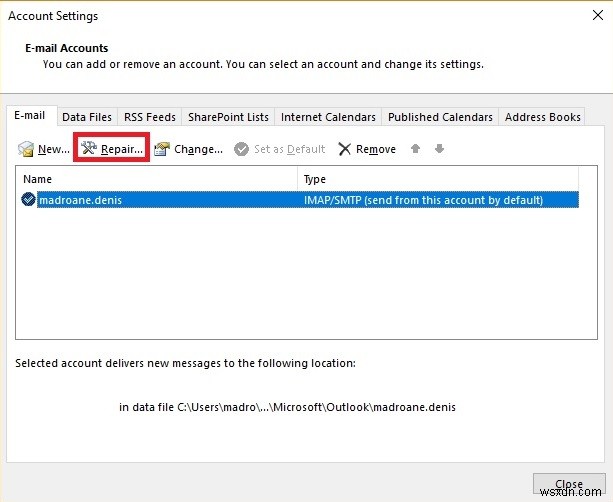The height and width of the screenshot is (502, 613).
Task: Click the New... button label
Action: [54, 149]
